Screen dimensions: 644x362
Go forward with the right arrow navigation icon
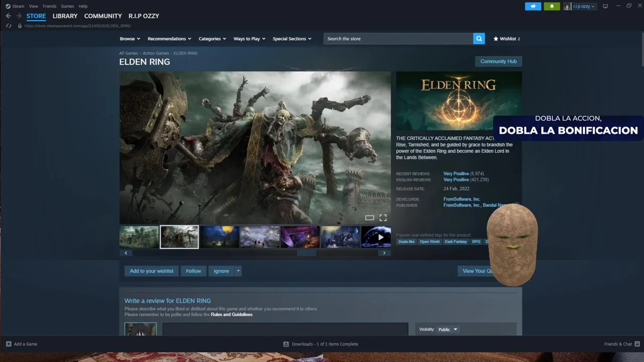coord(19,16)
